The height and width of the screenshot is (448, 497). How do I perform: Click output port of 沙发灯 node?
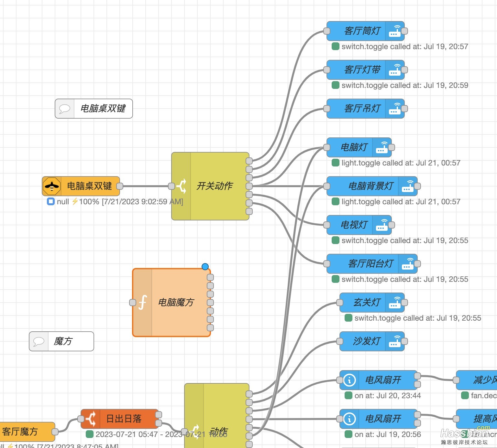[404, 341]
